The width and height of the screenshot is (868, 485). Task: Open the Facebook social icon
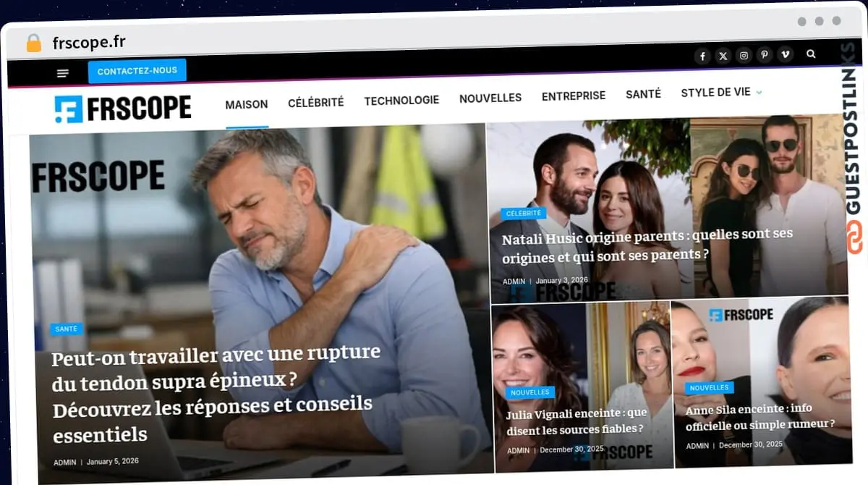coord(702,56)
